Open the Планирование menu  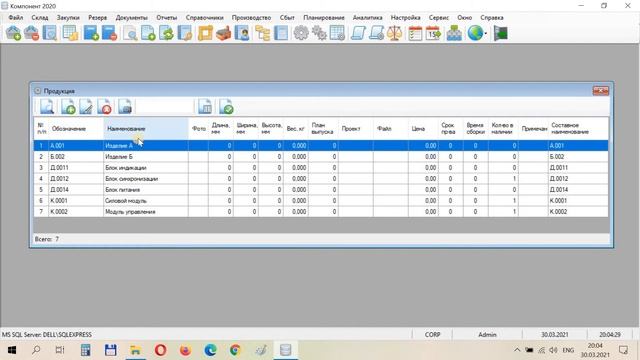(324, 18)
